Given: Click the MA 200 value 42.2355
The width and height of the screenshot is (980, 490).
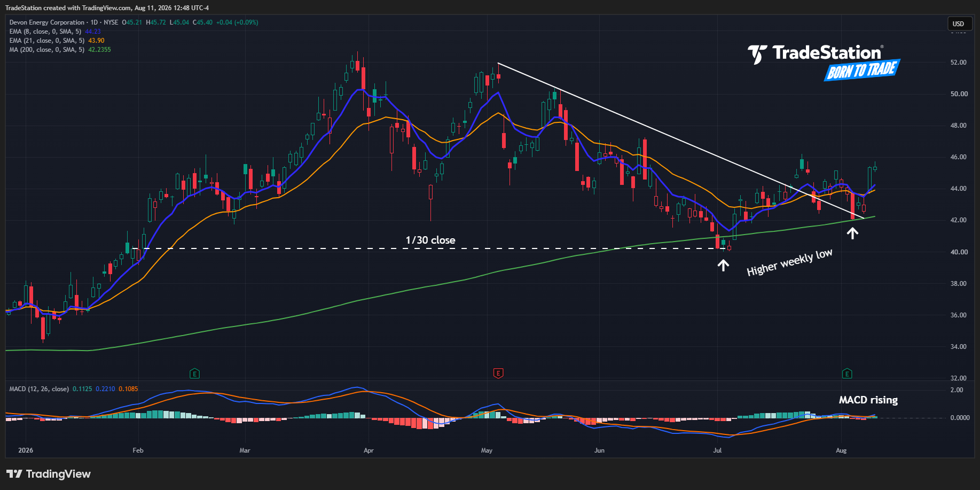Looking at the screenshot, I should point(99,50).
